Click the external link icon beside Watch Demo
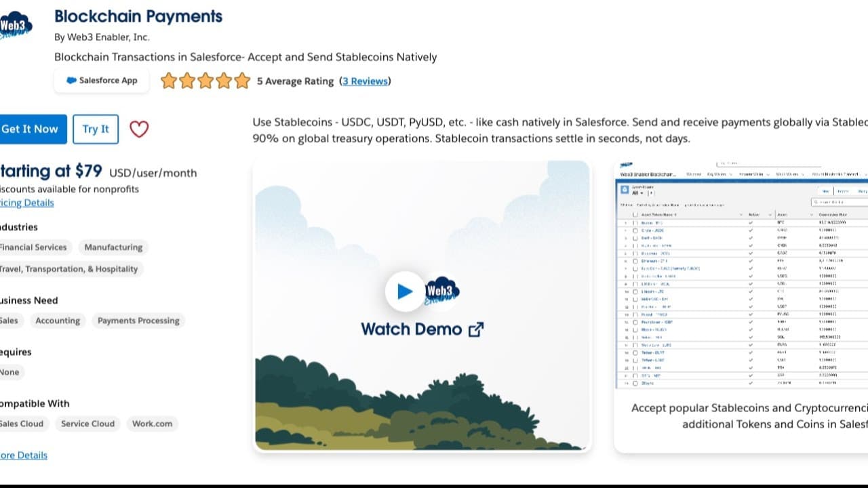This screenshot has height=488, width=868. click(476, 329)
